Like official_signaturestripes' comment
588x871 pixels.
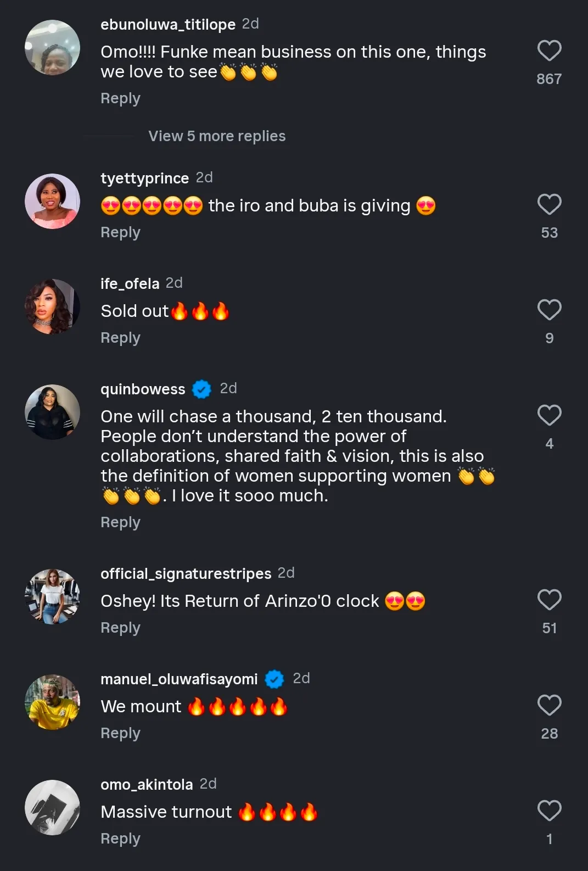pos(549,600)
